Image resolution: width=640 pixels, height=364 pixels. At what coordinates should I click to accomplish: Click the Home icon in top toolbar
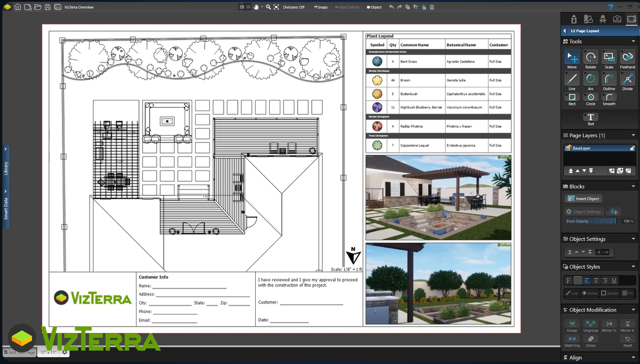[x=18, y=7]
